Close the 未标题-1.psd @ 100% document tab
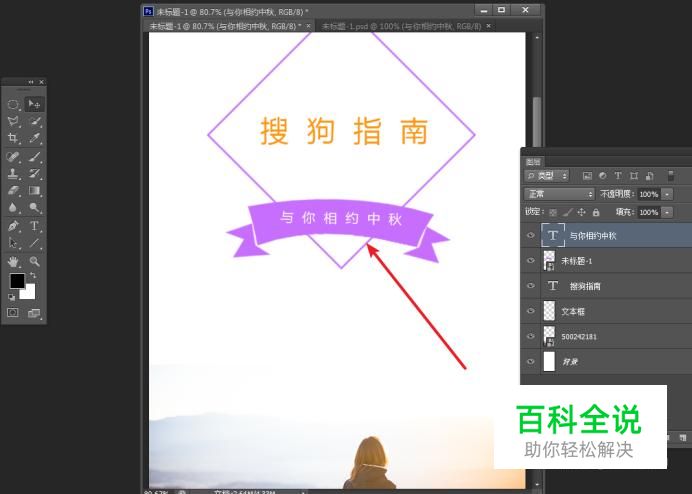This screenshot has width=692, height=494. 489,26
